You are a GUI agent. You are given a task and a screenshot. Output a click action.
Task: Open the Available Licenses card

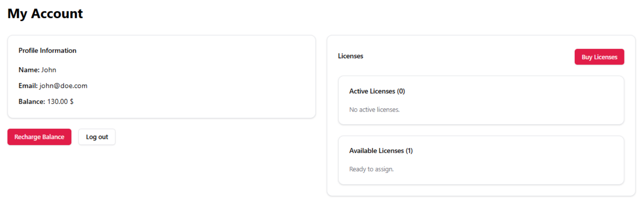tap(481, 160)
